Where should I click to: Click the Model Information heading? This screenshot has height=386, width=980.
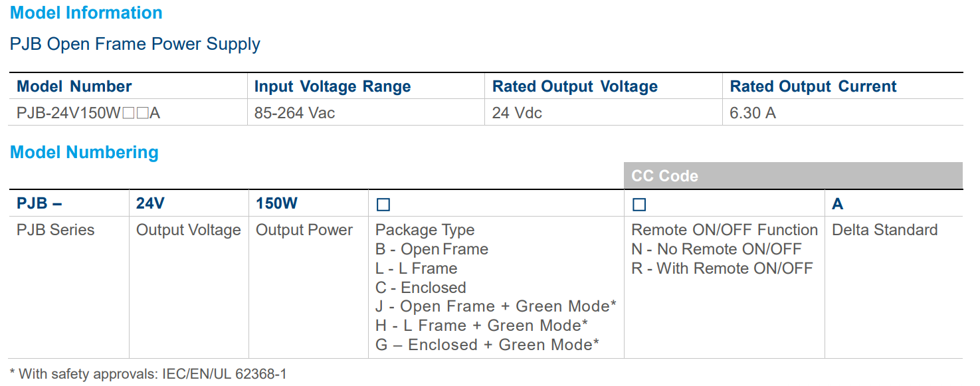click(x=86, y=13)
